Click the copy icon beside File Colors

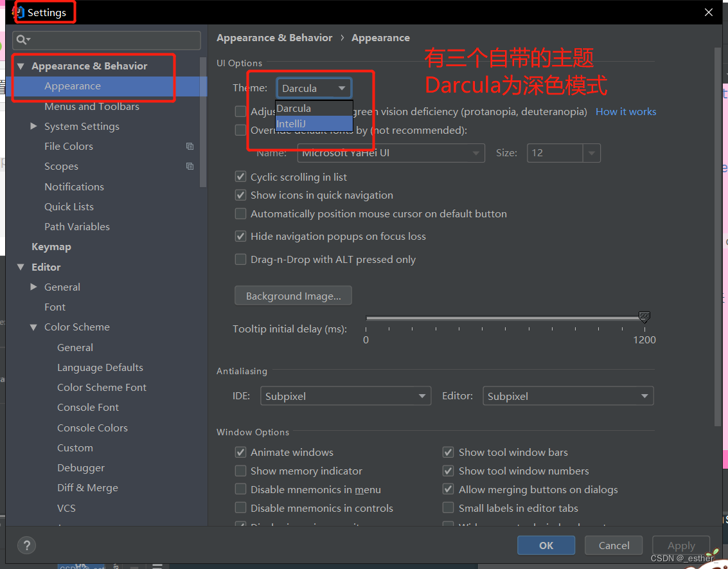190,147
